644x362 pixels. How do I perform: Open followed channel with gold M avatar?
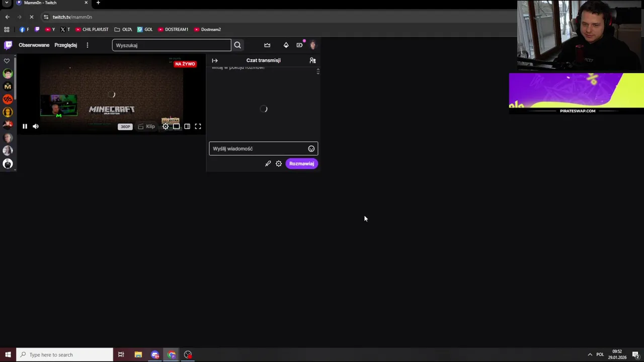[8, 86]
